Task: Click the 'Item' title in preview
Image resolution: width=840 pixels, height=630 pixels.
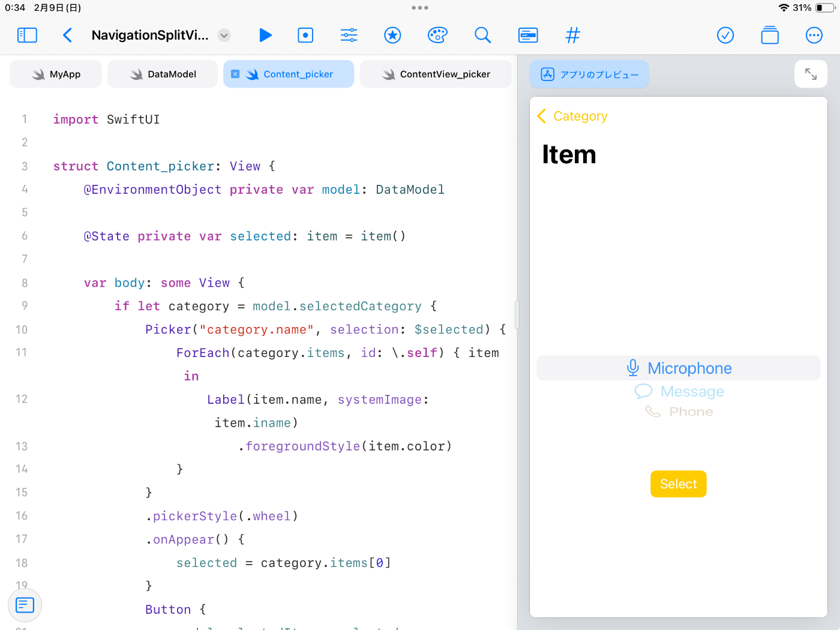Action: [569, 154]
